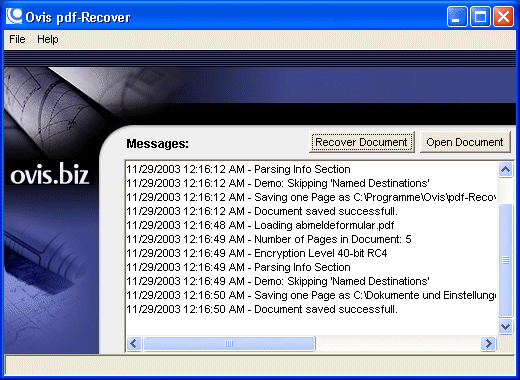
Task: Close the Ovis pdf-Recover window
Action: pos(503,17)
